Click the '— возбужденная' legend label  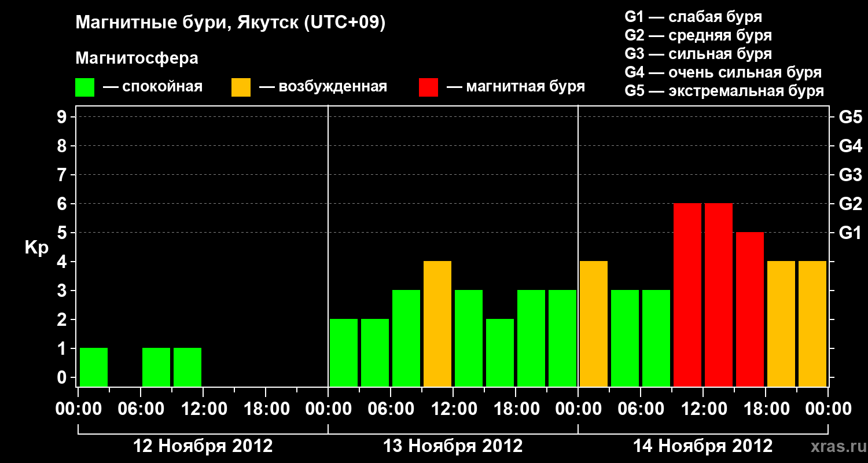click(323, 87)
